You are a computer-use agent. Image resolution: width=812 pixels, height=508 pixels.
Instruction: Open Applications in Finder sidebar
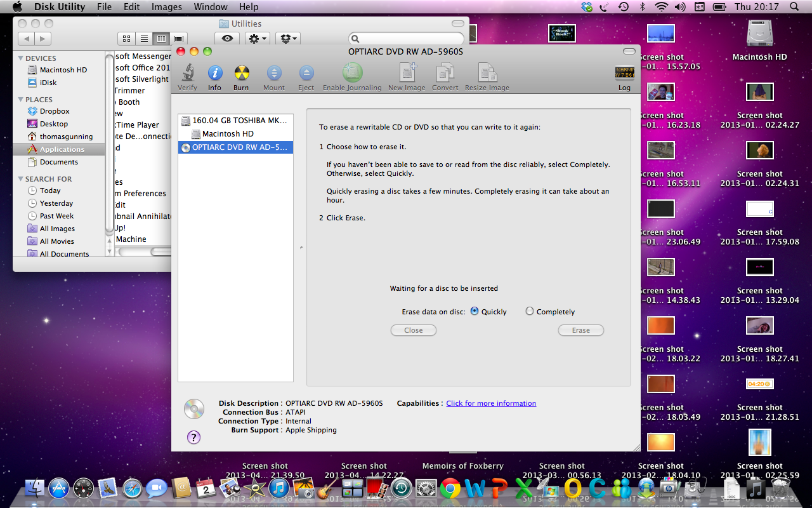pyautogui.click(x=58, y=149)
